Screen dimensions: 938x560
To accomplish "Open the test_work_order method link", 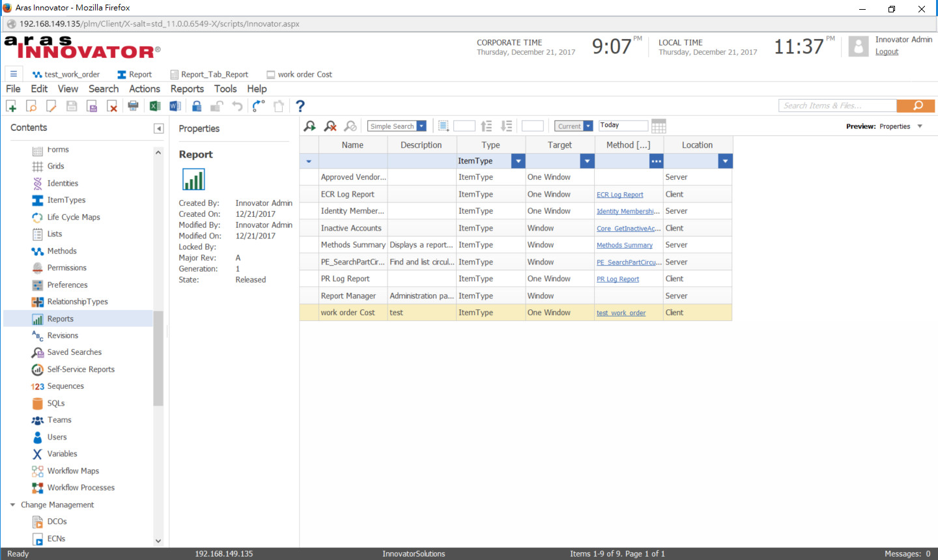I will (621, 313).
